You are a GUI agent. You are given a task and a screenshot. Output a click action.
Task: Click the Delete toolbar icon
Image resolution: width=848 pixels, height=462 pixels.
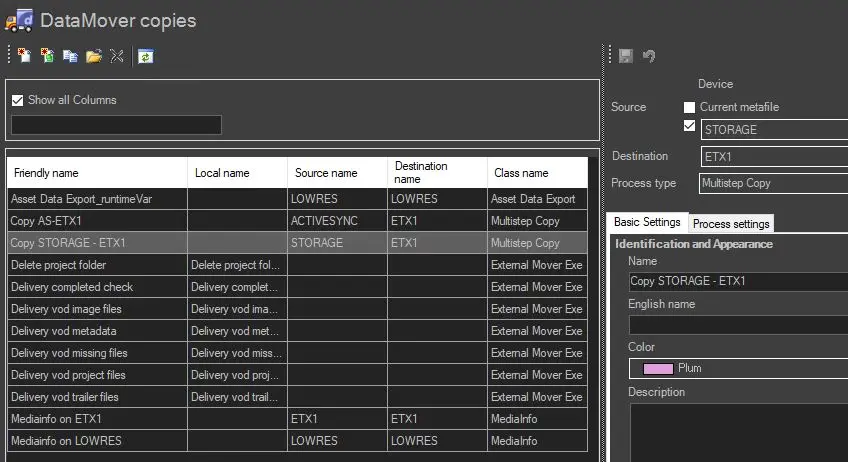coord(117,56)
